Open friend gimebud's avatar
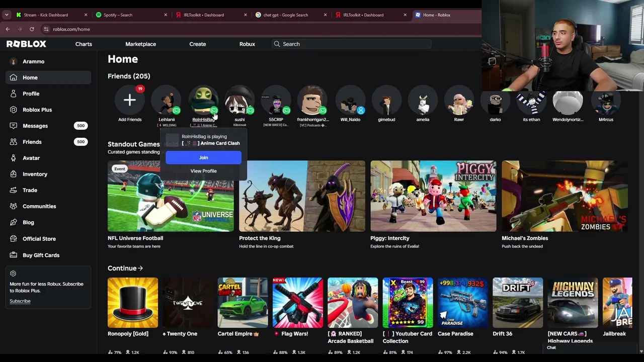The height and width of the screenshot is (362, 644). pyautogui.click(x=386, y=100)
